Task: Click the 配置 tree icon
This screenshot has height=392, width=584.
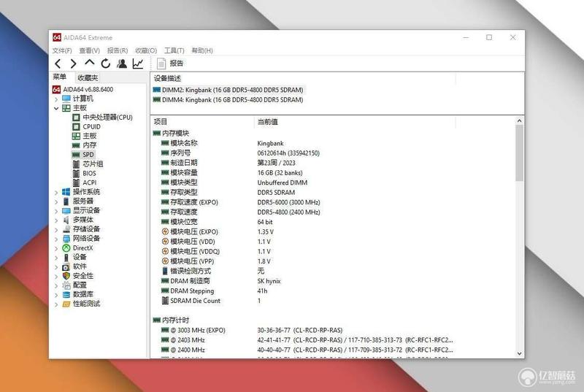Action: [66, 285]
